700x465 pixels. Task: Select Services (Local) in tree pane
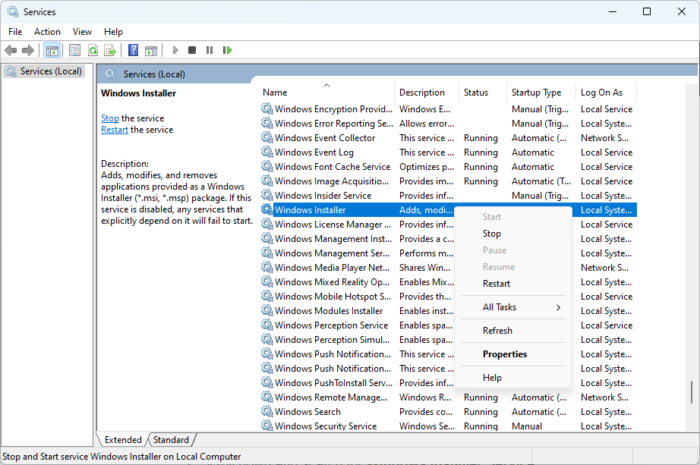pyautogui.click(x=49, y=71)
